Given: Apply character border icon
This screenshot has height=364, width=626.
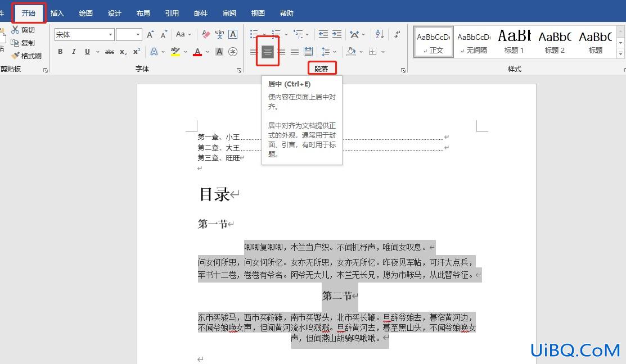Looking at the screenshot, I should click(233, 34).
